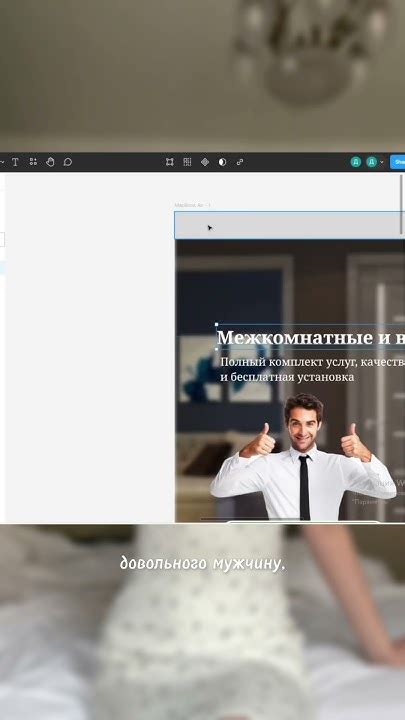Open the Resources components icon
Screen dimensions: 405x720
coord(33,162)
